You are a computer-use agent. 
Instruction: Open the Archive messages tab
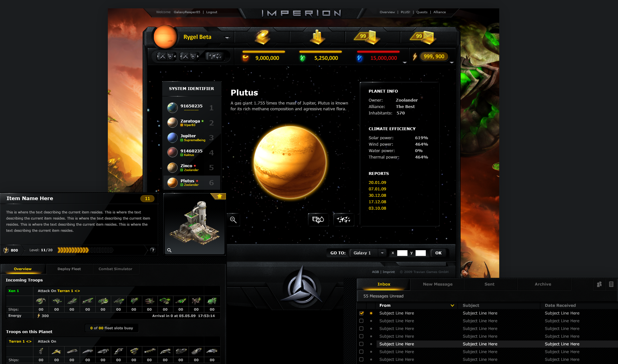tap(543, 284)
